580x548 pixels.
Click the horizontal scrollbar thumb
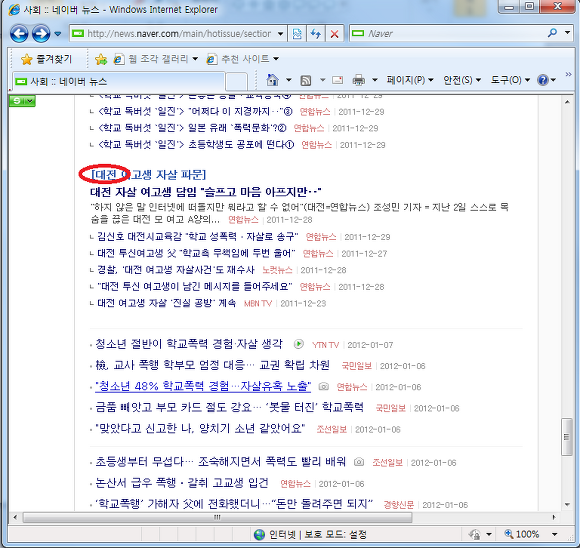coord(218,517)
